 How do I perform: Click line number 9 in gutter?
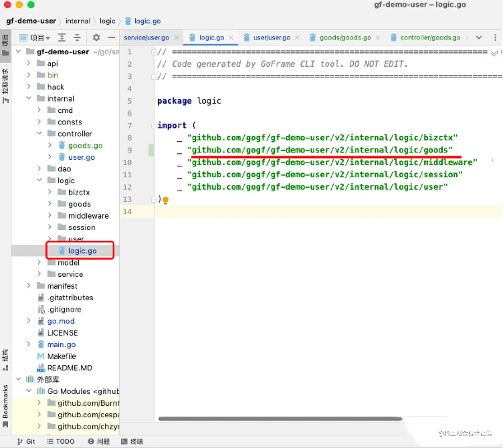pyautogui.click(x=129, y=150)
